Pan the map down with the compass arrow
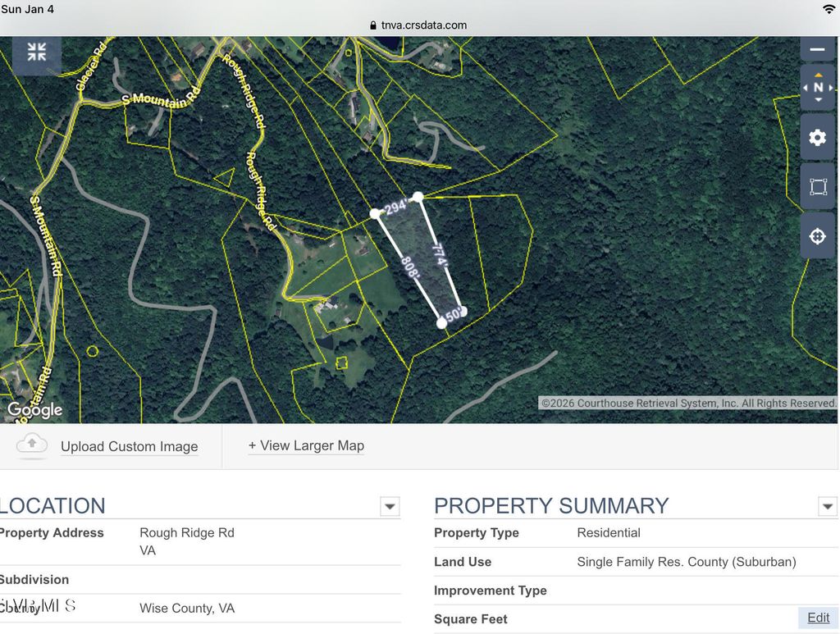 818,100
